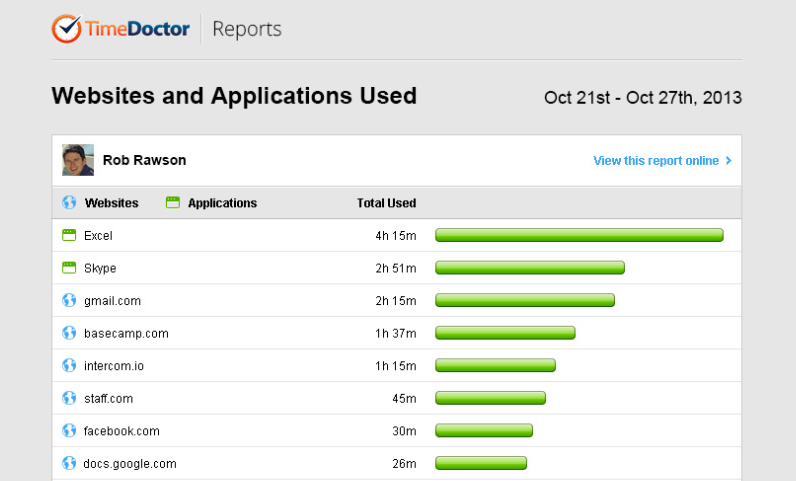Click the globe icon beside intercom.io
The image size is (796, 481).
click(69, 365)
